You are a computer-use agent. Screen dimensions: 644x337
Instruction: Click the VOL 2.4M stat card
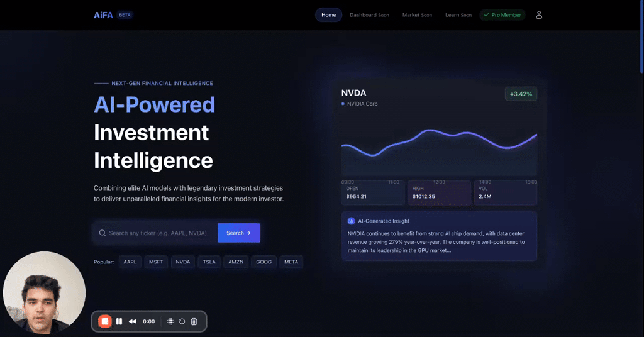pyautogui.click(x=505, y=192)
